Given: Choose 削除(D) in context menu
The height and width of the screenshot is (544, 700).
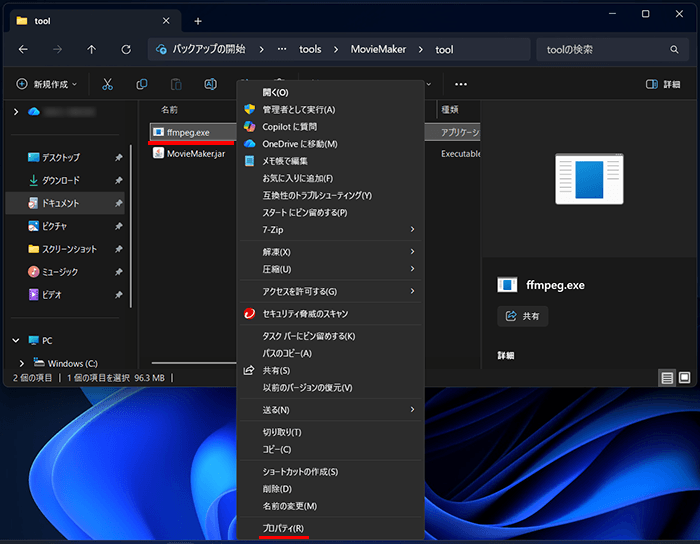Looking at the screenshot, I should [x=331, y=489].
